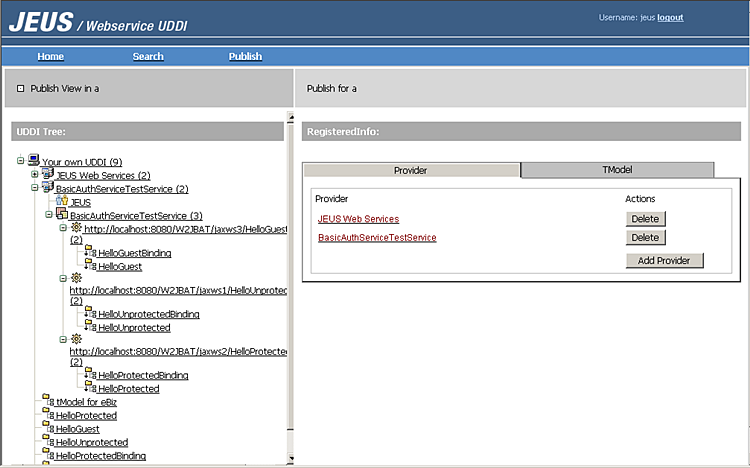Click the HelloGuestBinding node icon

click(x=89, y=253)
